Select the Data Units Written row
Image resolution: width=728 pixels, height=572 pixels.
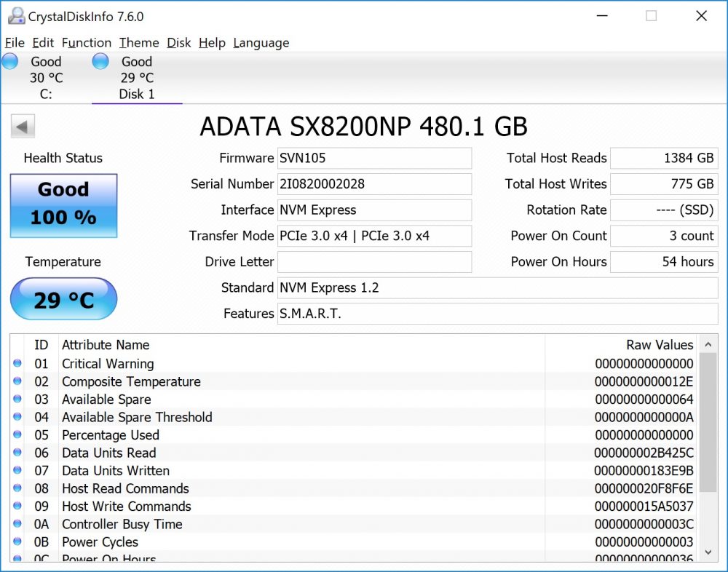[353, 471]
